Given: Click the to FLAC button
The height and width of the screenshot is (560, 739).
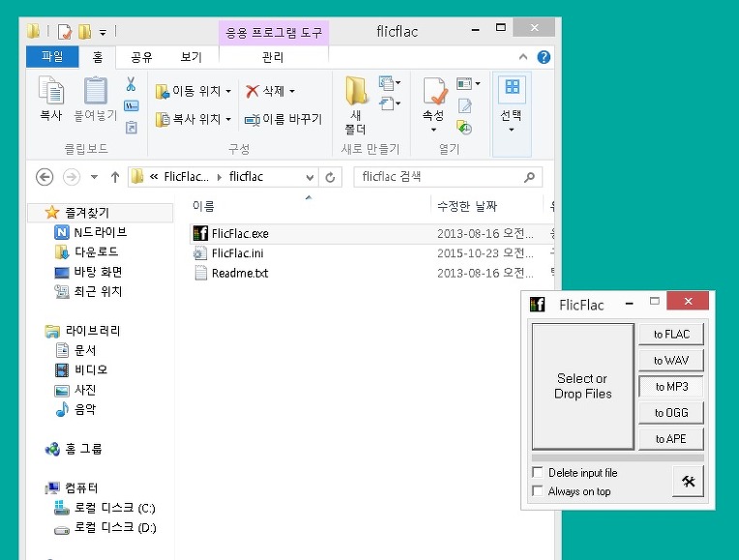Looking at the screenshot, I should pyautogui.click(x=670, y=335).
